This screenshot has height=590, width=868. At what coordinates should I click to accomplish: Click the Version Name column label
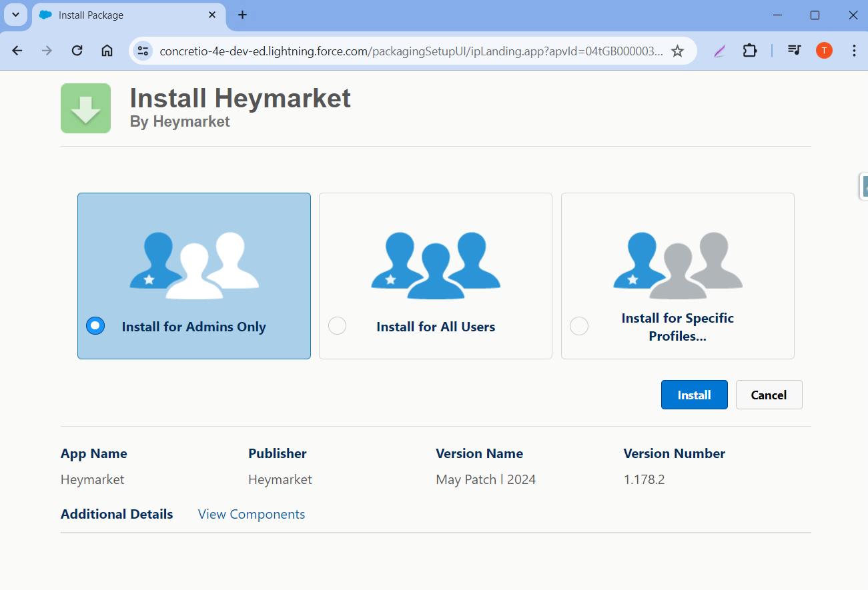coord(479,453)
